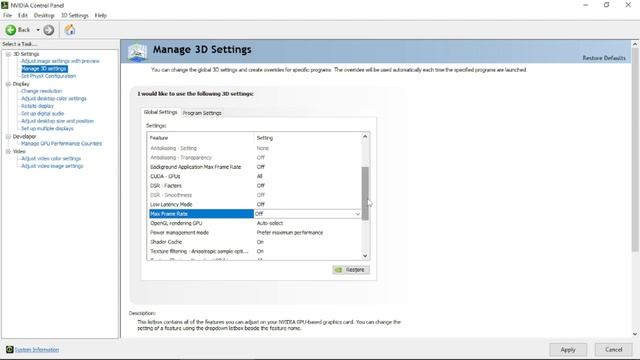Open the Desktop menu
Viewport: 640px width, 360px height.
(44, 16)
